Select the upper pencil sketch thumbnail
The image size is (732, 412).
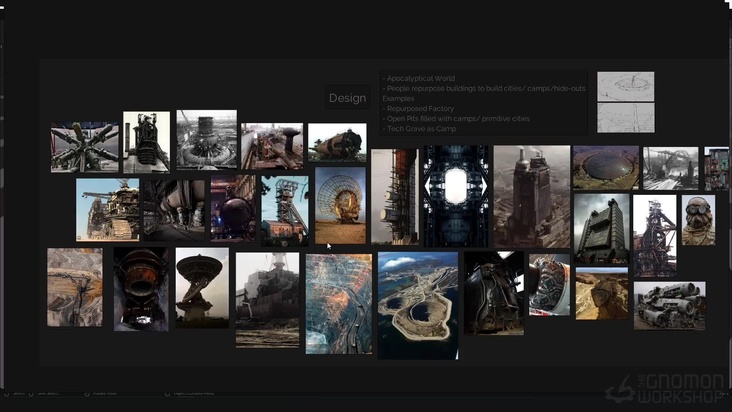pyautogui.click(x=625, y=86)
